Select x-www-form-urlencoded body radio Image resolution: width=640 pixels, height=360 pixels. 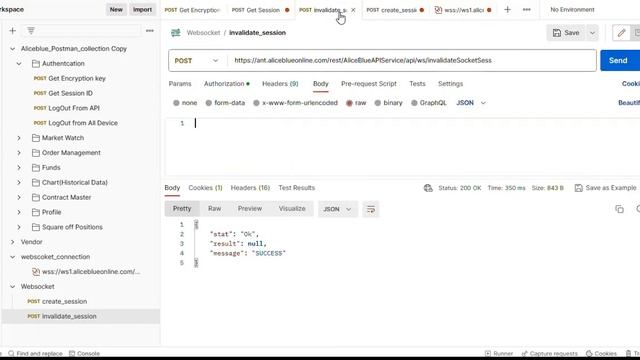256,103
